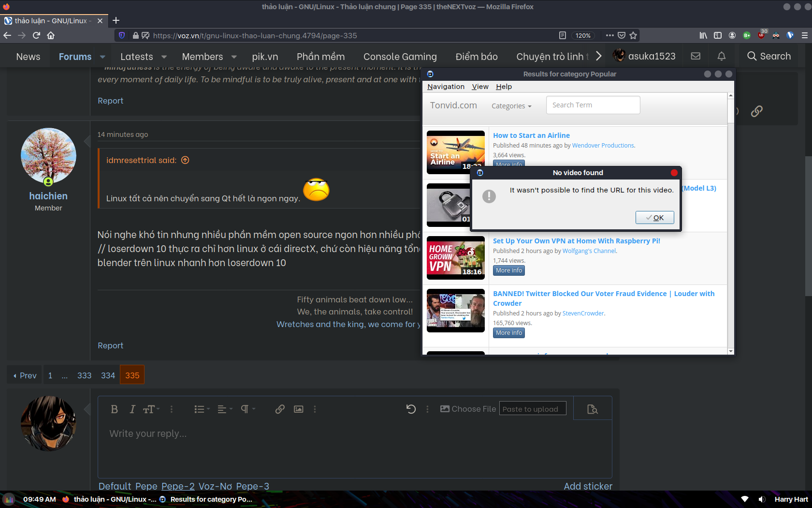Click More info for the Raspberry Pi VPN video
Viewport: 812px width, 508px height.
click(x=509, y=270)
